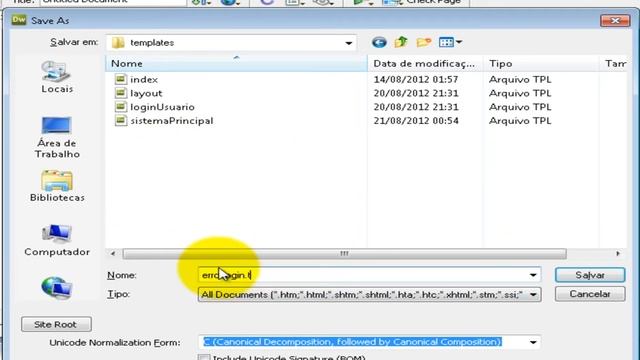This screenshot has width=640, height=360.
Task: Sort by Data de modificação column
Action: coord(424,64)
